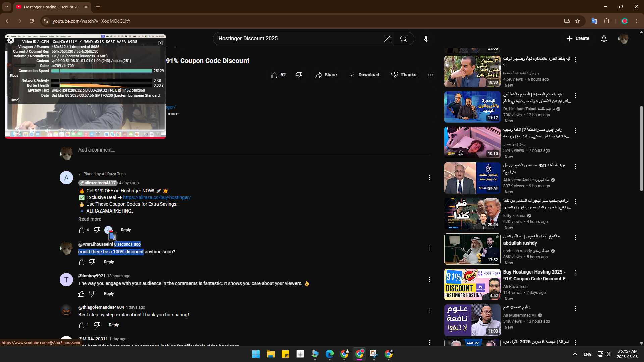644x362 pixels.
Task: Reply to the pinned comment
Action: click(x=126, y=230)
